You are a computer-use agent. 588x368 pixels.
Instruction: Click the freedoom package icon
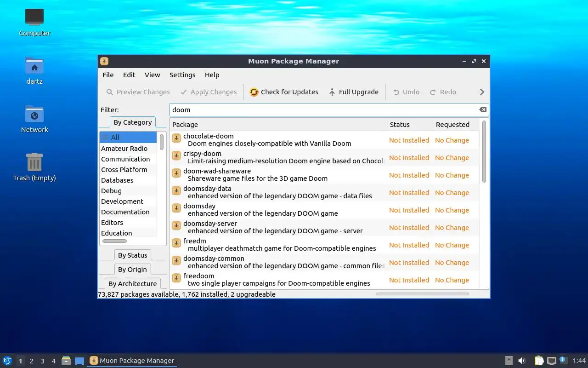coord(176,278)
